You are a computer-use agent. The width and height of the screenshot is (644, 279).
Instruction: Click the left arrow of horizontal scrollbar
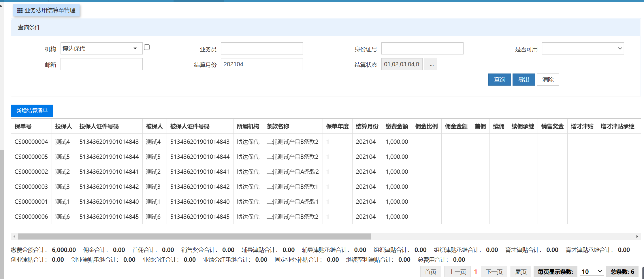[x=14, y=237]
